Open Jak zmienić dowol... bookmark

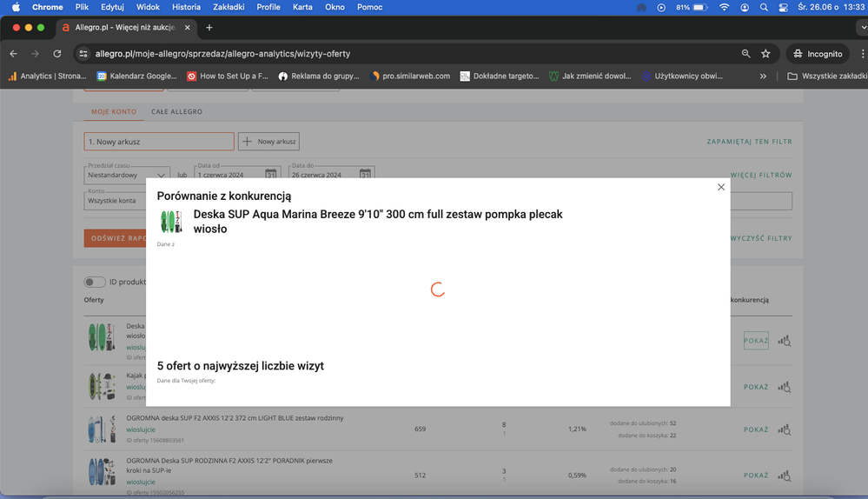tap(590, 77)
